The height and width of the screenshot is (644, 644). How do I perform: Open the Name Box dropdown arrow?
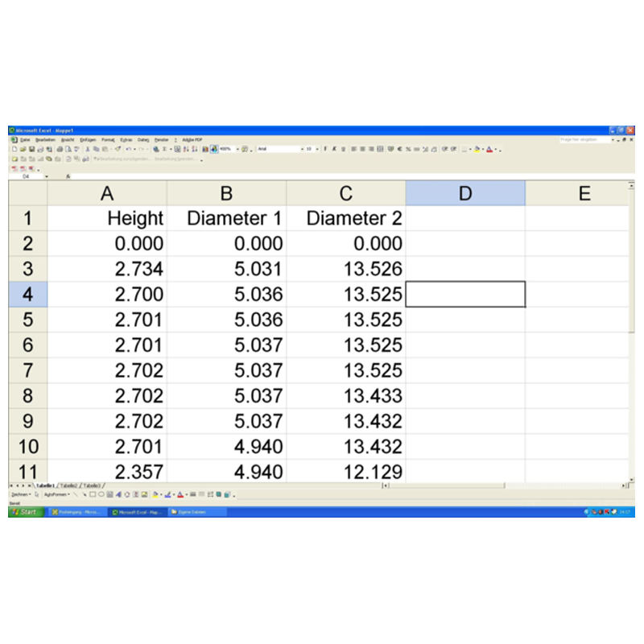(47, 176)
